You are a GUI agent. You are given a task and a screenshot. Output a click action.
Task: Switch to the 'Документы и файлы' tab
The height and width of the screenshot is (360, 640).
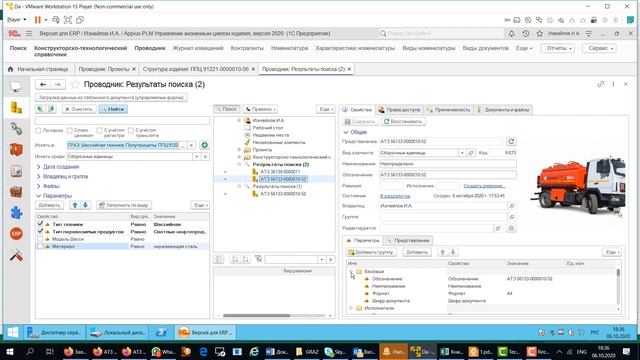point(503,109)
